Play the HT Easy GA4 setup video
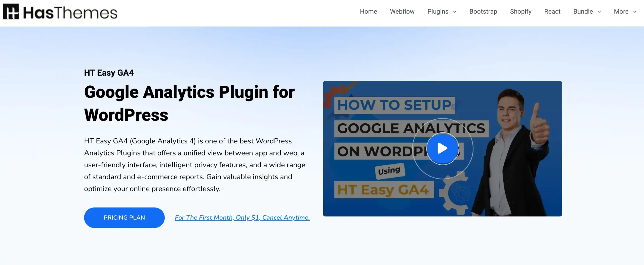 442,148
